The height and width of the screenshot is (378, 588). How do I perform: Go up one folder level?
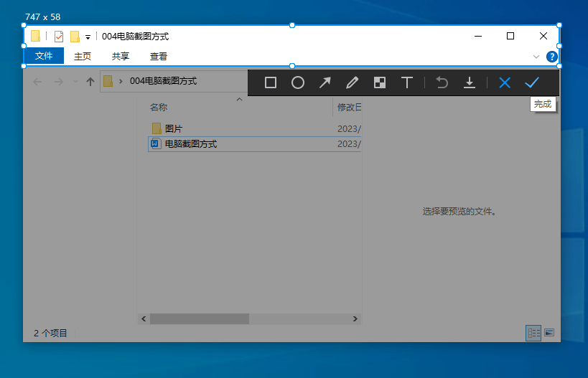(x=90, y=81)
